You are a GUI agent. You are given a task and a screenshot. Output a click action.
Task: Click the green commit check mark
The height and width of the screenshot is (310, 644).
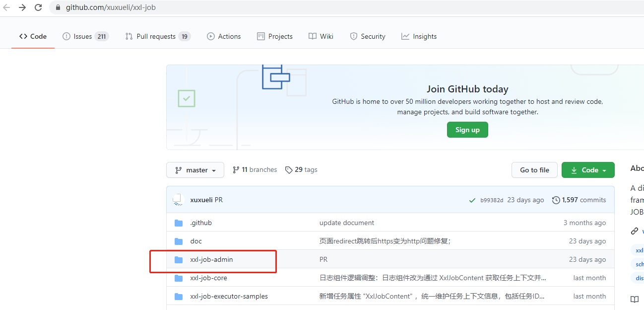point(472,200)
